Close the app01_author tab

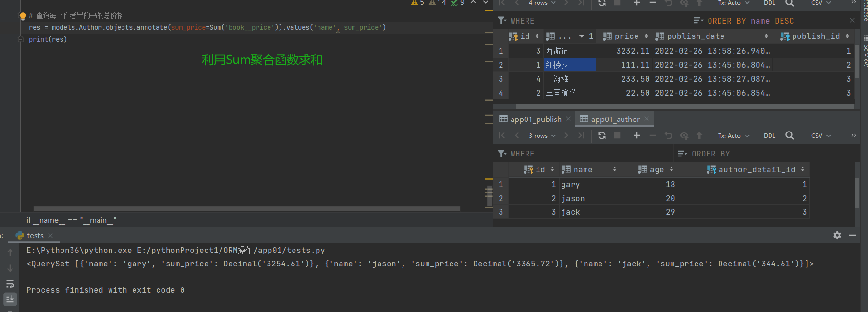pyautogui.click(x=647, y=119)
